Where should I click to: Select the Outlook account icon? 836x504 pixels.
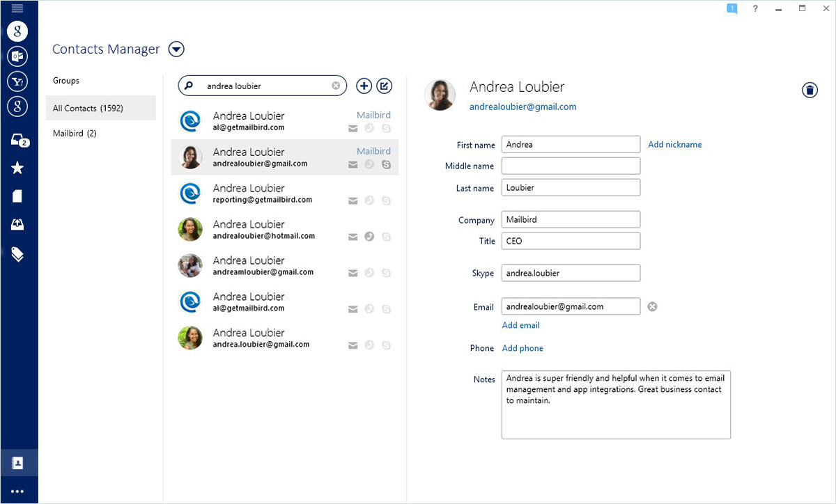pyautogui.click(x=17, y=56)
